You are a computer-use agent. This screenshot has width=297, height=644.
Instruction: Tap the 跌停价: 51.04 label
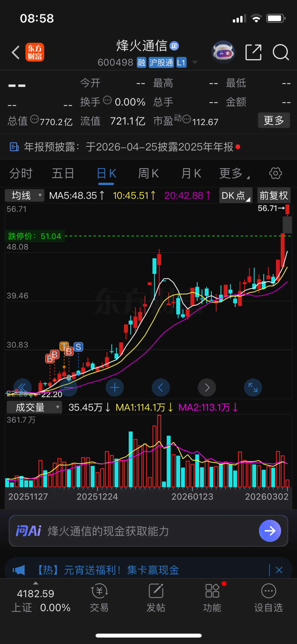[x=35, y=236]
